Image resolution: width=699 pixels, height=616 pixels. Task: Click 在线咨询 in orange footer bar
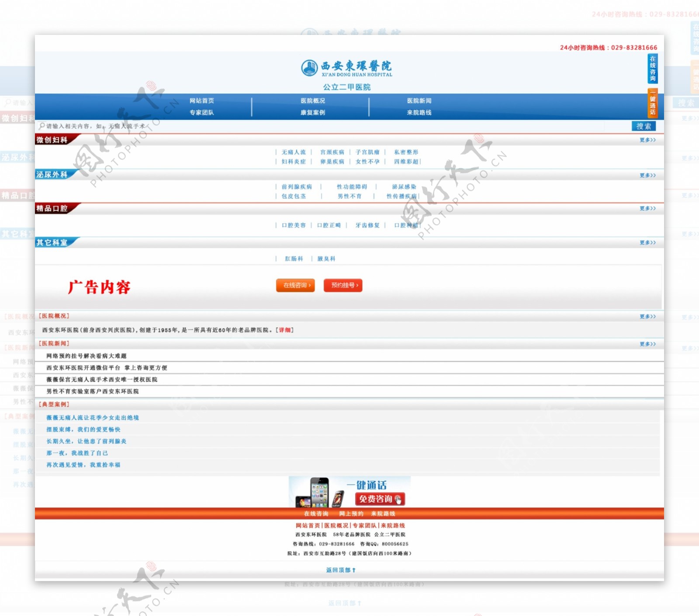pos(316,514)
